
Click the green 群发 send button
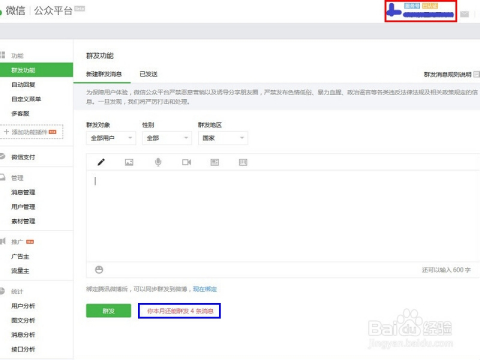click(x=108, y=311)
